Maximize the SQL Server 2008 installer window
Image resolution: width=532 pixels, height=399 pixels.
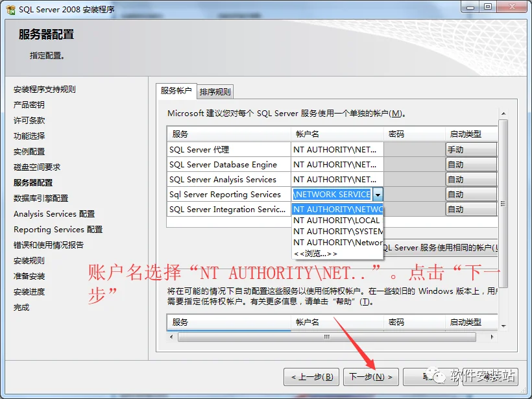click(487, 6)
